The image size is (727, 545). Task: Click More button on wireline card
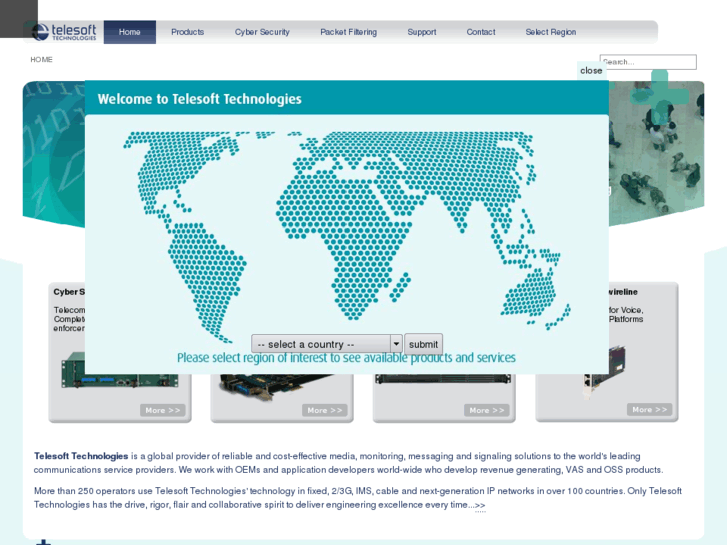649,410
